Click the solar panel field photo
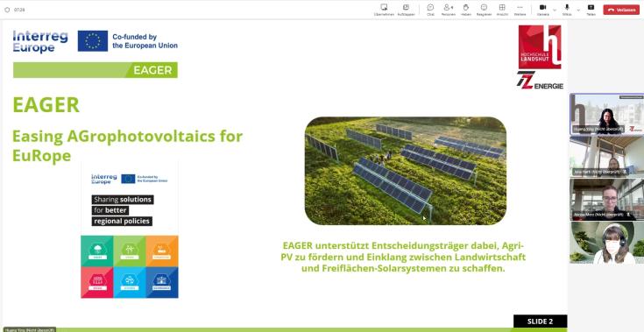 [406, 171]
